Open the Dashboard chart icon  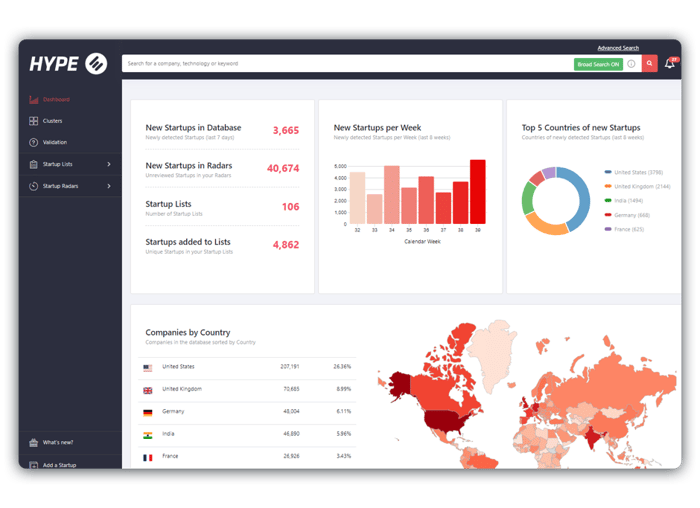pos(33,100)
